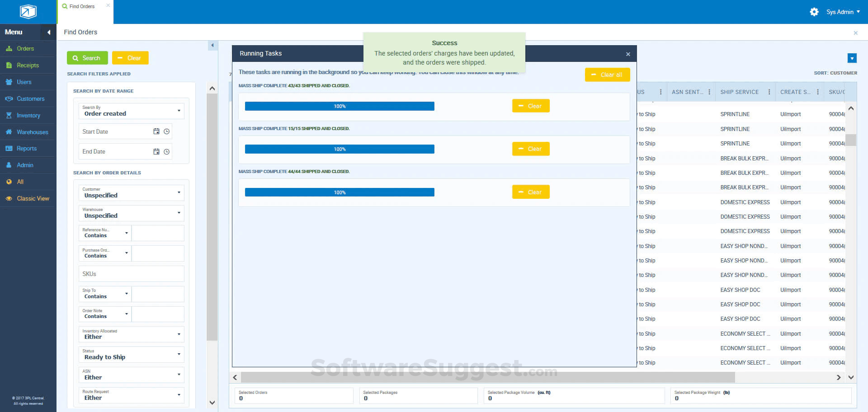Open the Admin section
Viewport: 868px width, 412px height.
(x=24, y=165)
